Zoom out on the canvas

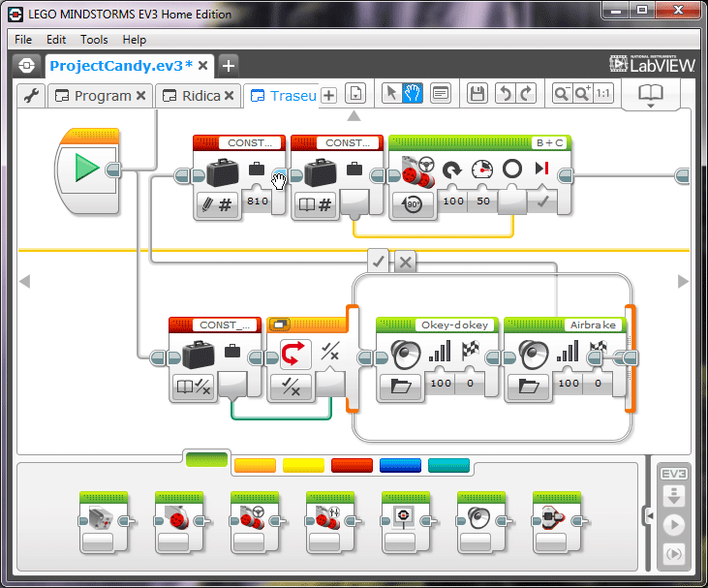[x=562, y=94]
